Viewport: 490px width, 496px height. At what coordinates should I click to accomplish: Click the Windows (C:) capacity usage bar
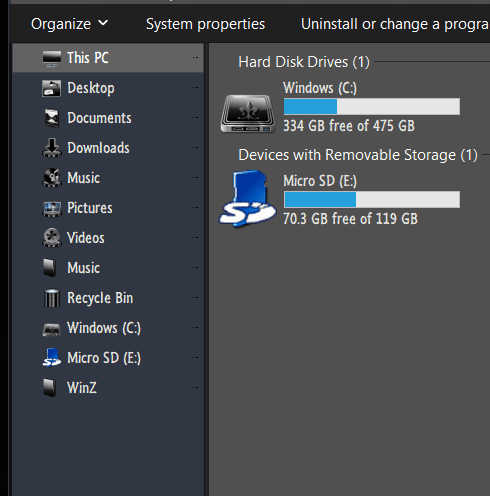point(372,107)
